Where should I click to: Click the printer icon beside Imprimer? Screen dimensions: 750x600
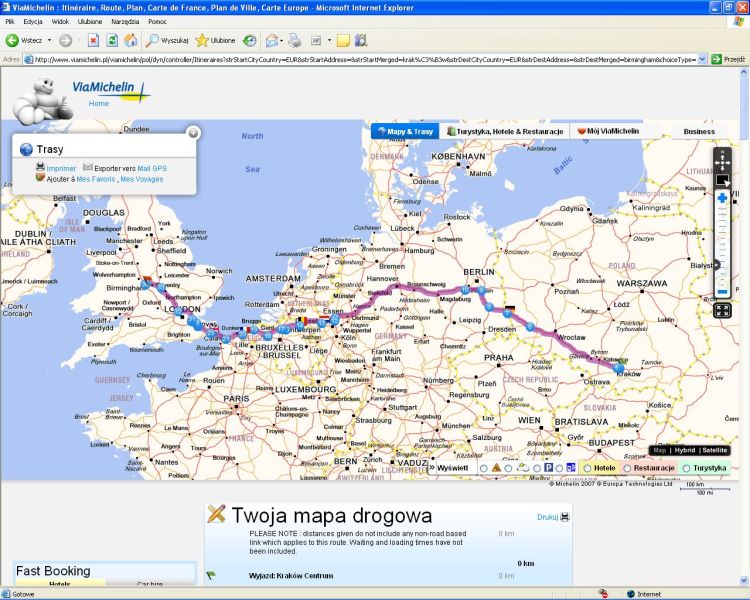(40, 167)
